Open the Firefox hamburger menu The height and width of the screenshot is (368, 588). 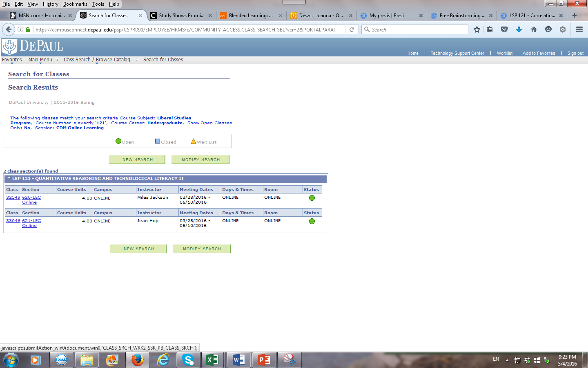pos(579,29)
